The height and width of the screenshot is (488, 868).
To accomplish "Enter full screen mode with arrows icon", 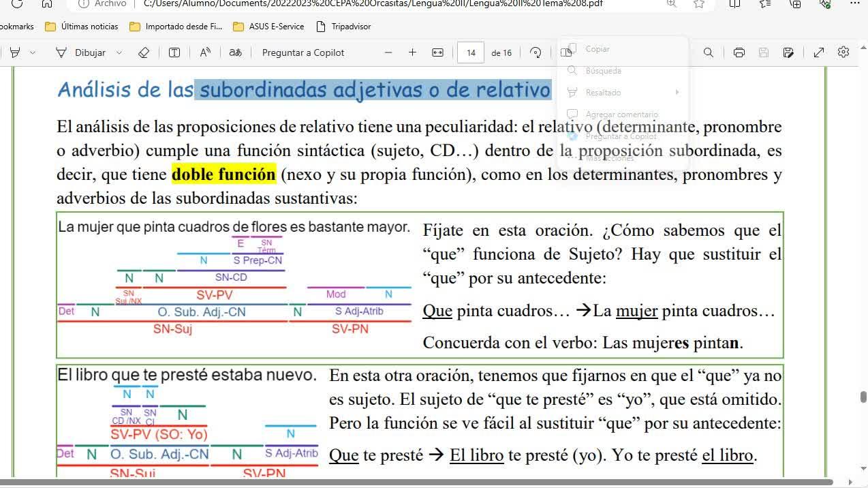I will pos(819,52).
